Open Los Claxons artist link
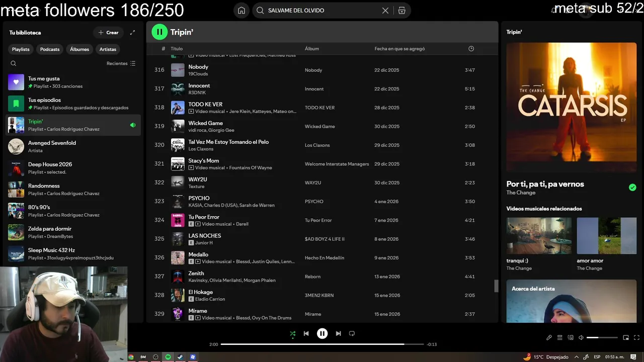This screenshot has height=362, width=644. point(201,149)
